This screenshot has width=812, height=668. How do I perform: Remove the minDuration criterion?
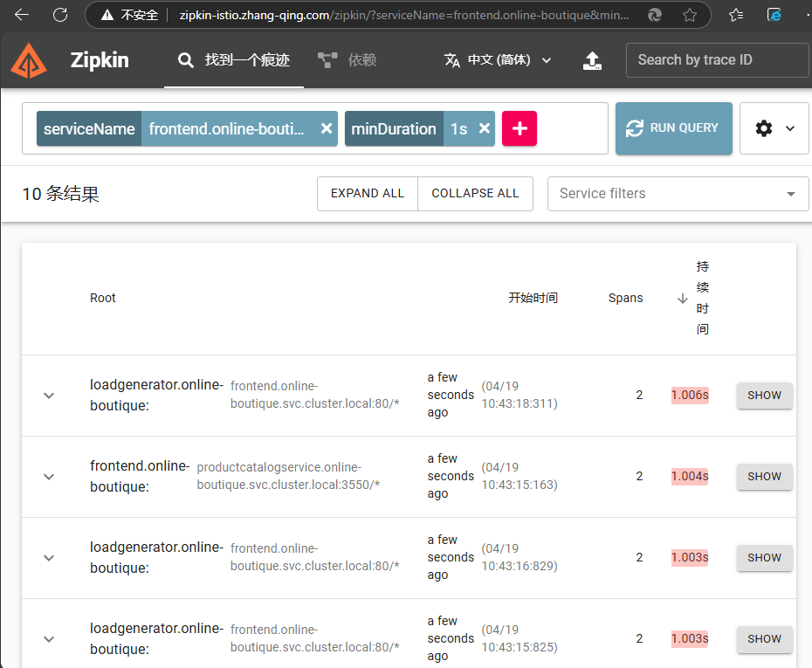tap(485, 128)
